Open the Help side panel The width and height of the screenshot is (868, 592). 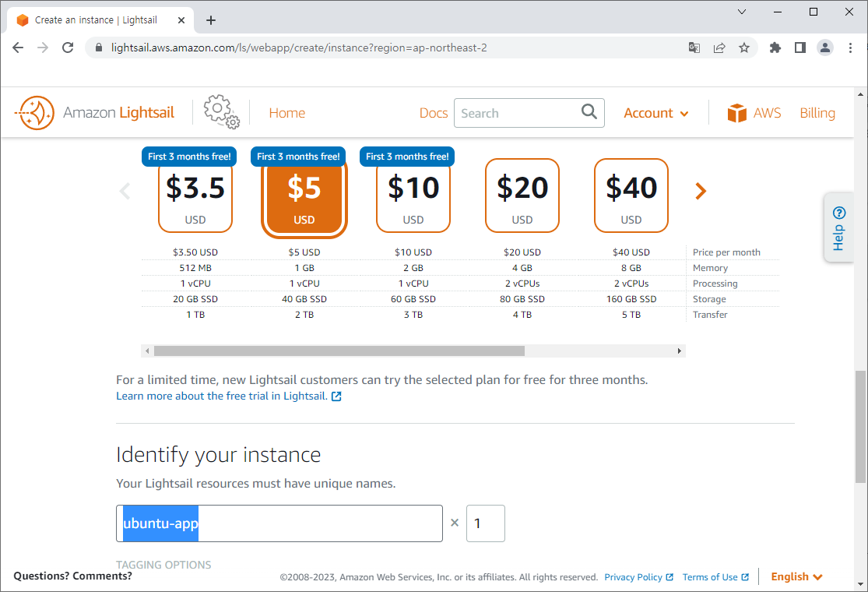(838, 227)
